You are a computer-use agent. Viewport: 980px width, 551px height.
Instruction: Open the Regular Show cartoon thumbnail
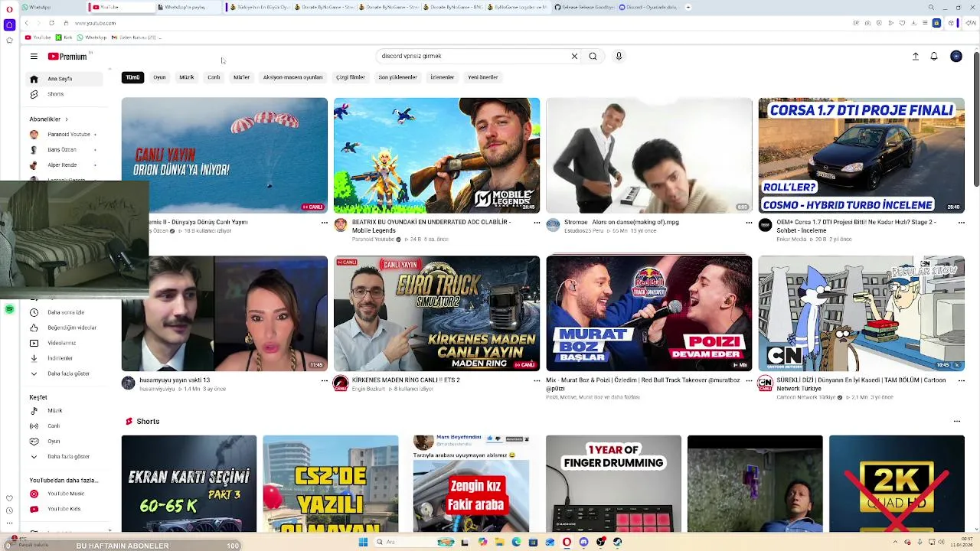[861, 314]
